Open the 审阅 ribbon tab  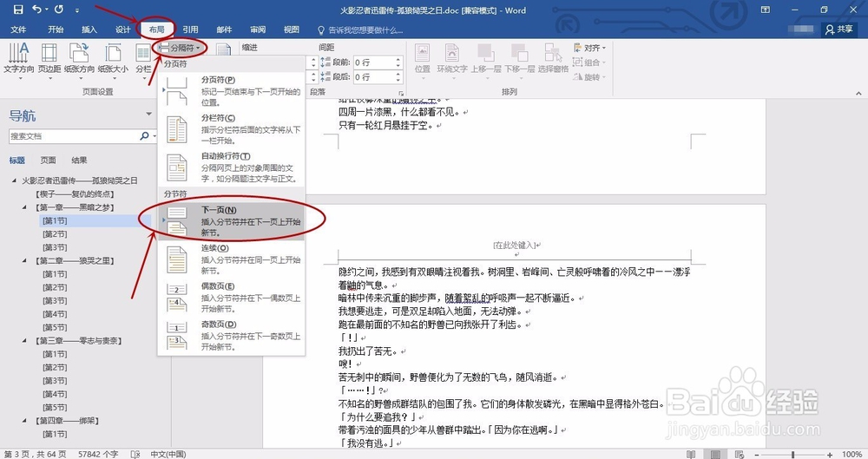[258, 30]
